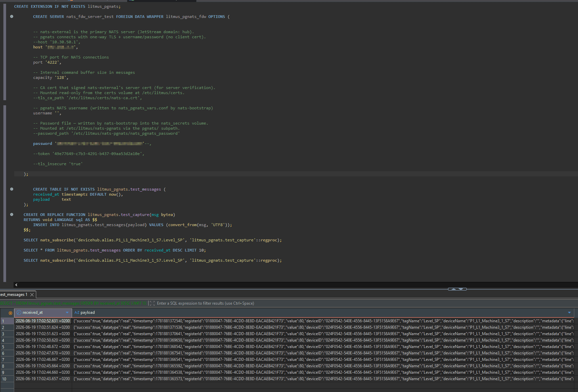The image size is (578, 392).
Task: Click the editor horizontal scroll left arrow
Action: pos(16,285)
